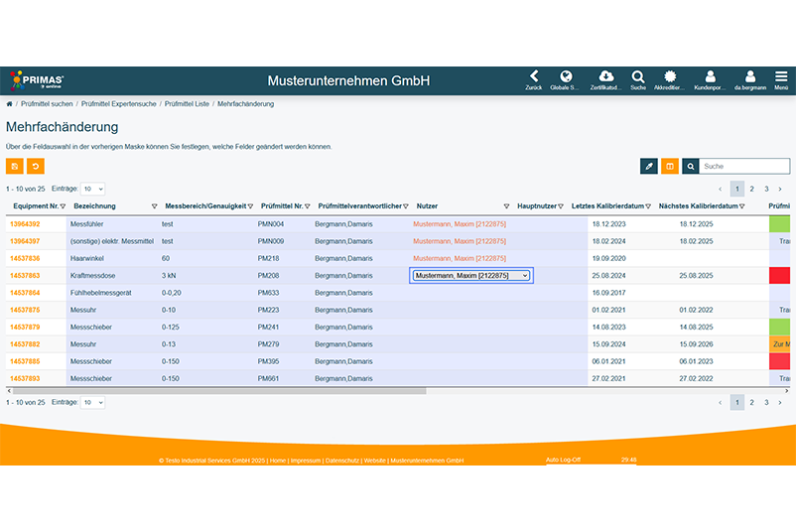The width and height of the screenshot is (796, 532).
Task: Click Prüfmittel Expertensuche breadcrumb link
Action: tap(120, 103)
